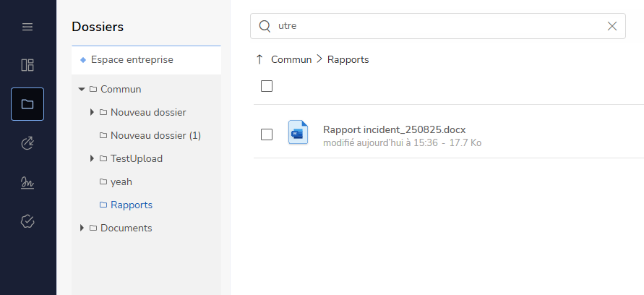Check the box for Rapport incident_250825.docx

coord(267,134)
